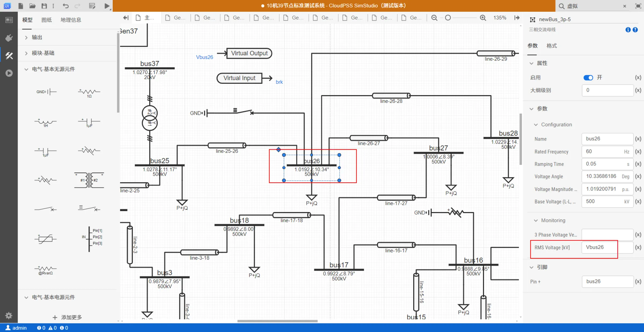Click the horizontal canvas scrollbar
This screenshot has width=644, height=332.
[277, 321]
